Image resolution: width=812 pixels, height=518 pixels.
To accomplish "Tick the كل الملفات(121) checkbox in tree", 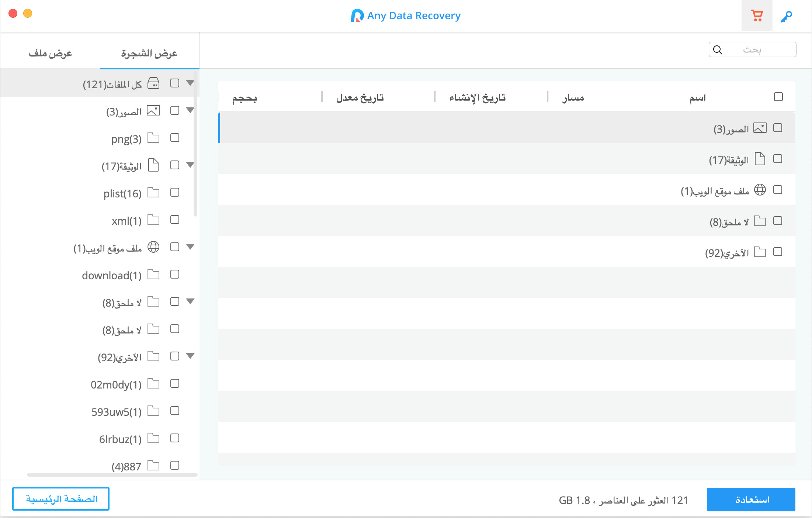I will pos(175,83).
